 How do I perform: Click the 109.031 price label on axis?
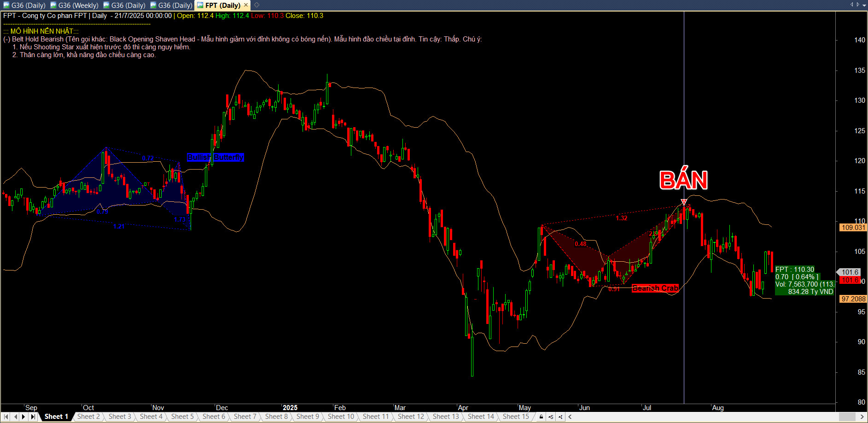(853, 227)
